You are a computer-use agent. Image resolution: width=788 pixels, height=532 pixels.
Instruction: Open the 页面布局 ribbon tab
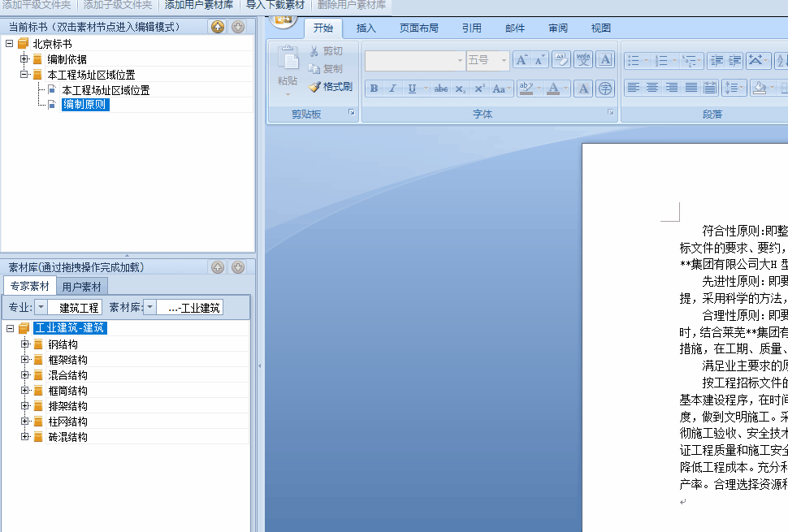pos(418,28)
